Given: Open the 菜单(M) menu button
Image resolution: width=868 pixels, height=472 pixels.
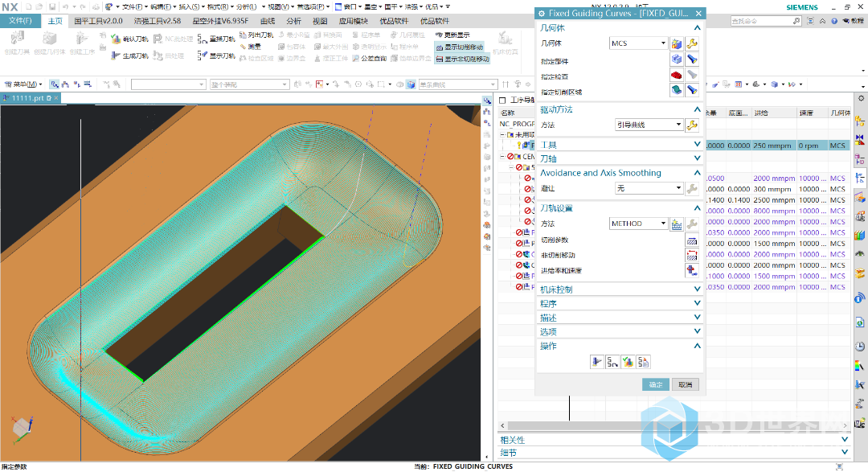Looking at the screenshot, I should tap(23, 84).
